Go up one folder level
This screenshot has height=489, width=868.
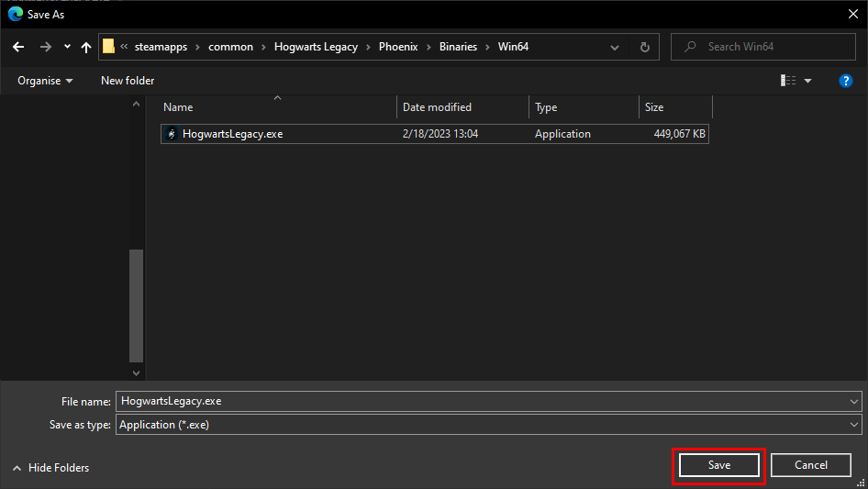tap(86, 47)
